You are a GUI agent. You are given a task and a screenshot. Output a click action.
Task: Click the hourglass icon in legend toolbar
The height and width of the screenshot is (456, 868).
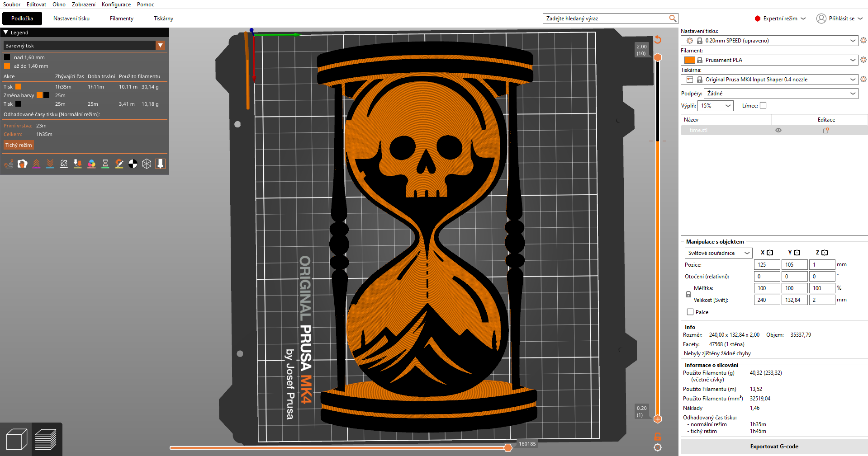click(105, 164)
